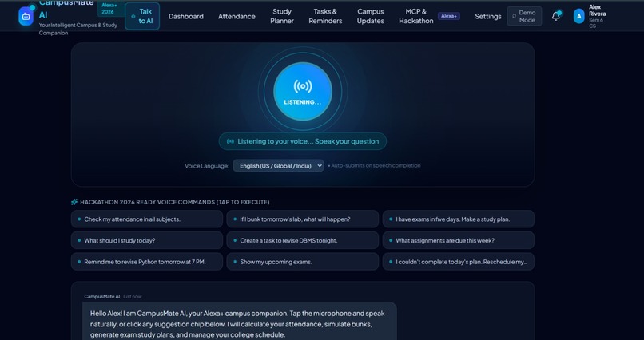Run 'What should I study today?' command
The height and width of the screenshot is (340, 644).
(147, 240)
